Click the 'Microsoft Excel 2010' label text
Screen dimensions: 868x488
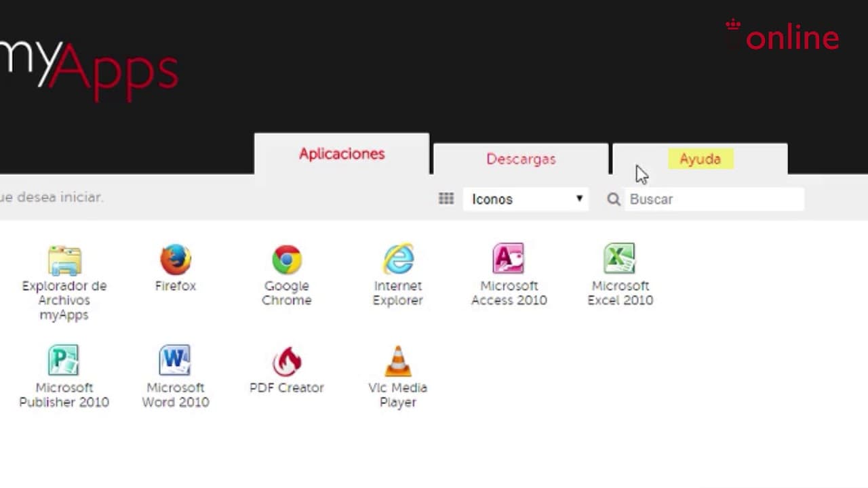tap(620, 293)
